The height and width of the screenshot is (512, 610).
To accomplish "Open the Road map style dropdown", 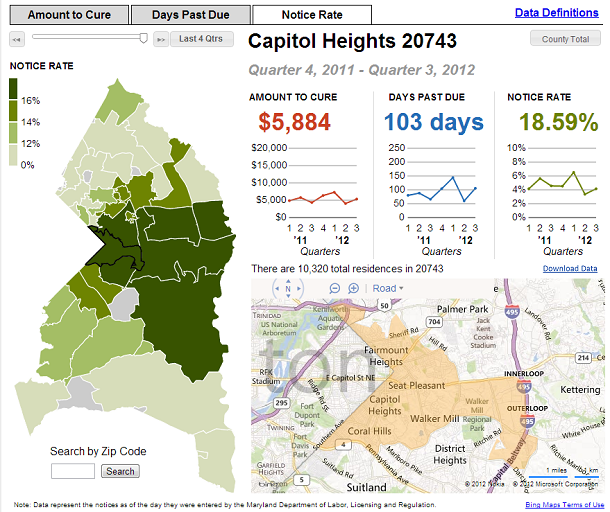I will pos(389,289).
